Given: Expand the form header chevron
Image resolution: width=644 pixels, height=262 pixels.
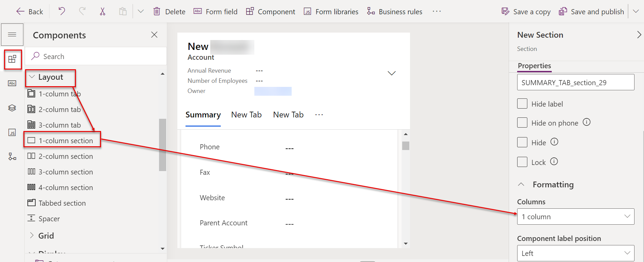Looking at the screenshot, I should [392, 73].
